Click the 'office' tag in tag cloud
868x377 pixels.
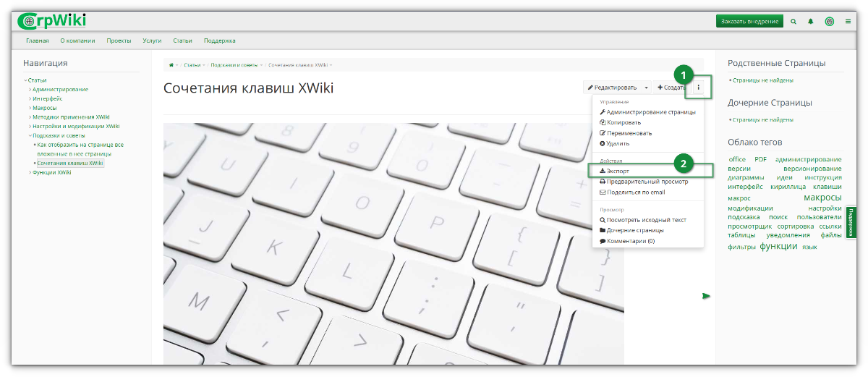(736, 159)
